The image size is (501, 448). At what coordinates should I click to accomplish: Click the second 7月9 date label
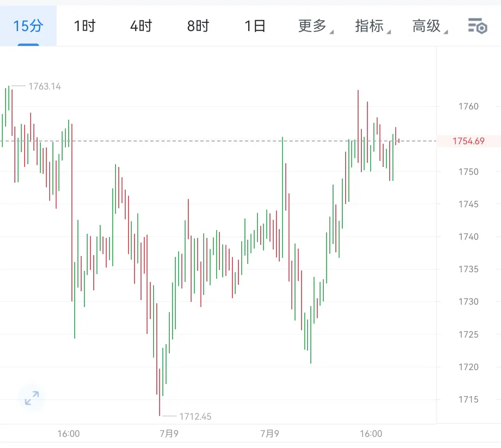coord(270,434)
